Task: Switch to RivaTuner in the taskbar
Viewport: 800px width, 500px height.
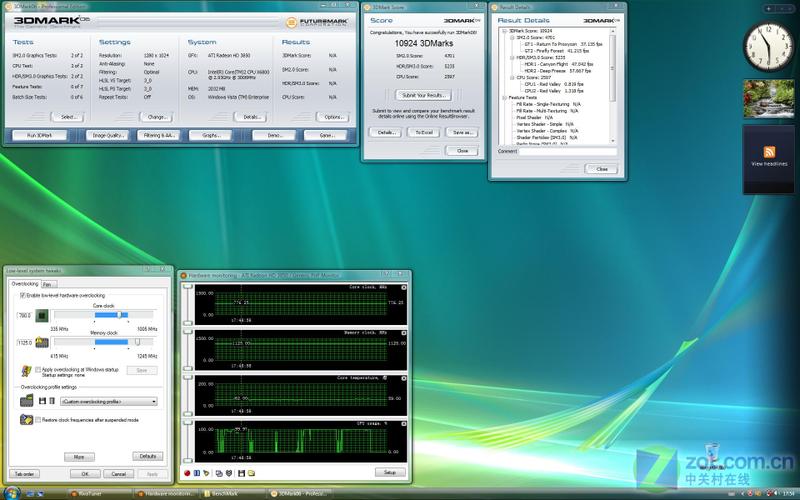Action: [x=99, y=494]
